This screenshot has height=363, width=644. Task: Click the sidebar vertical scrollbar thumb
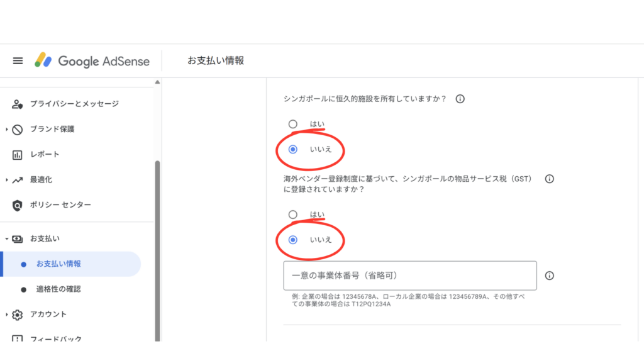[x=157, y=250]
